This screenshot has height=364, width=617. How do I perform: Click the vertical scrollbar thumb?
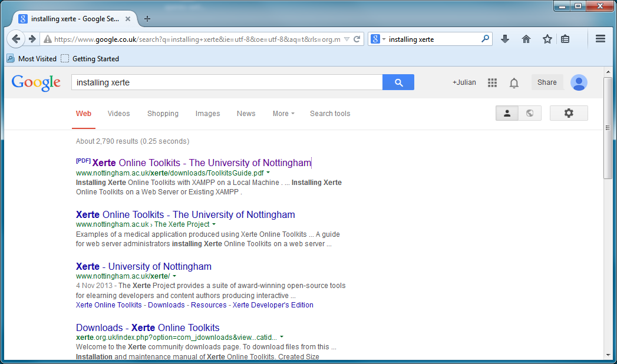(x=608, y=128)
